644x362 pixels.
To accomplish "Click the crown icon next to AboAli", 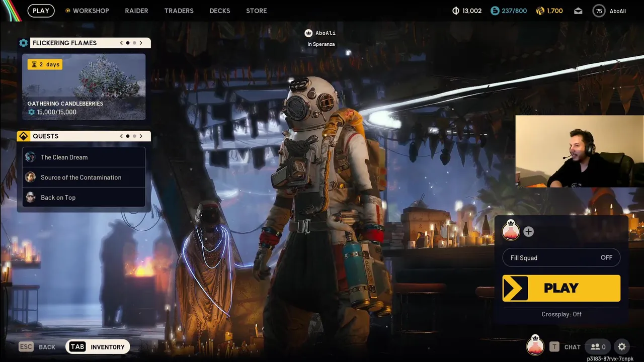I will click(x=308, y=33).
